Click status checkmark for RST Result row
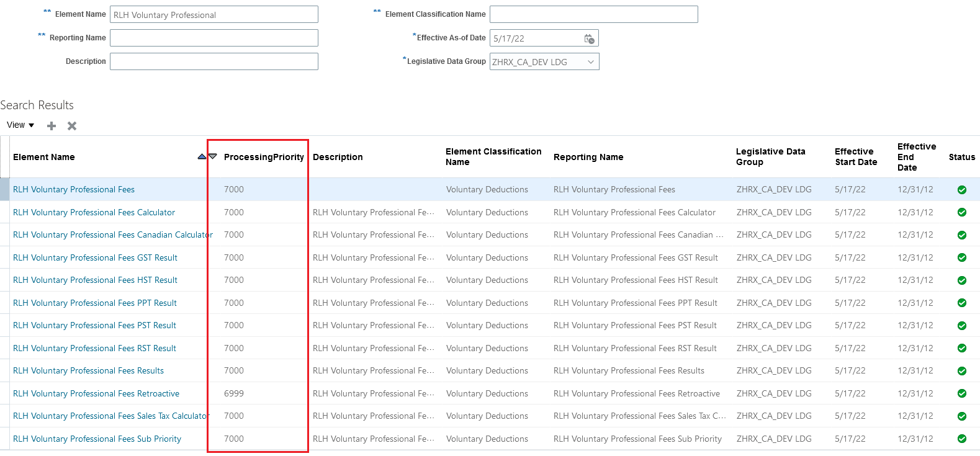This screenshot has width=980, height=456. (x=962, y=348)
